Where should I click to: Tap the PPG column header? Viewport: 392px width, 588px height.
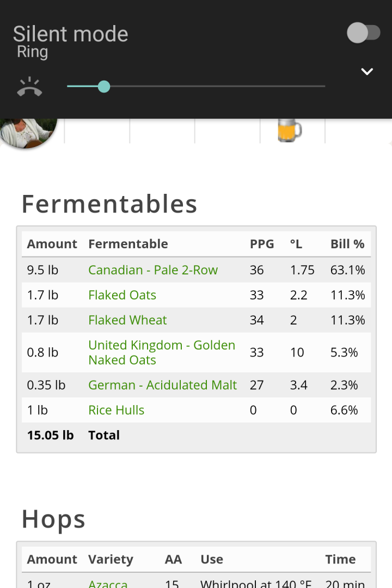(x=262, y=244)
